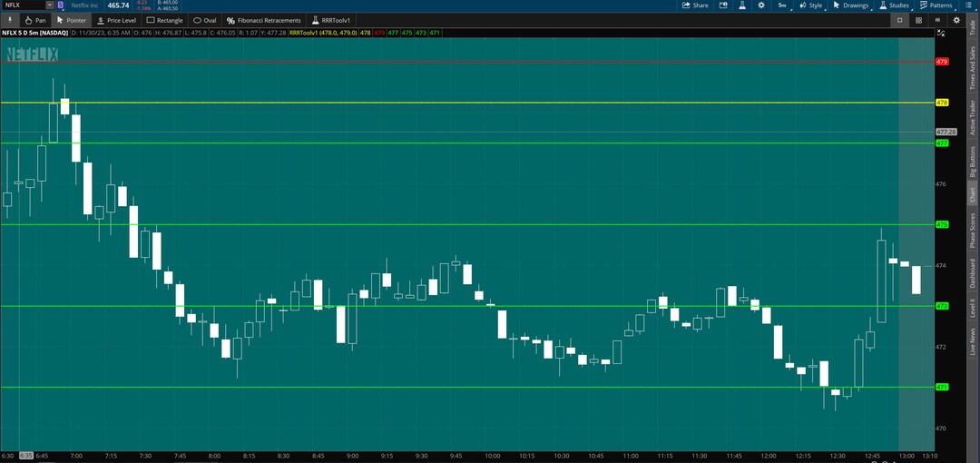
Task: Click the 10:00 label on time axis
Action: click(x=492, y=456)
